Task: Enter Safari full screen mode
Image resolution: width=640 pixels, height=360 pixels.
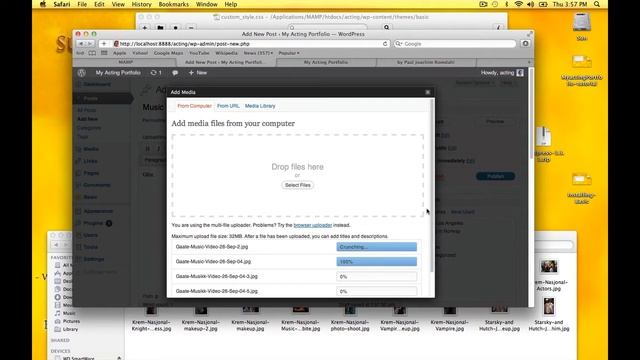Action: click(529, 34)
